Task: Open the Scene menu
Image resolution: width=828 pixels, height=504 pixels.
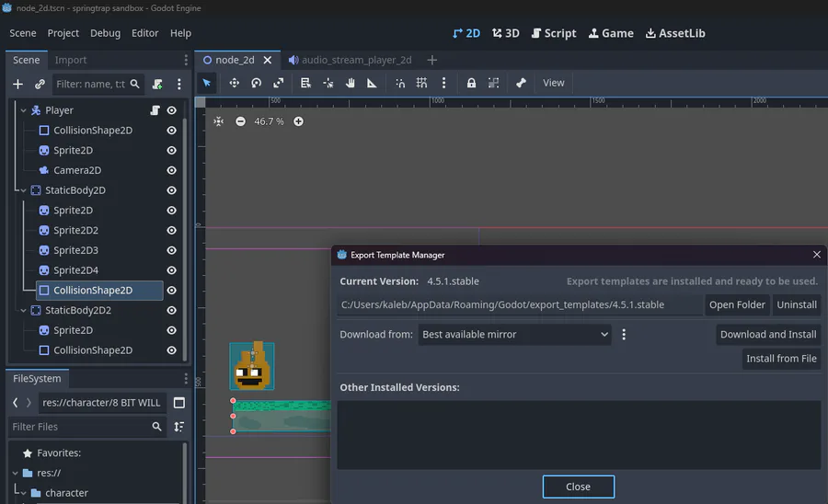Action: coord(23,33)
